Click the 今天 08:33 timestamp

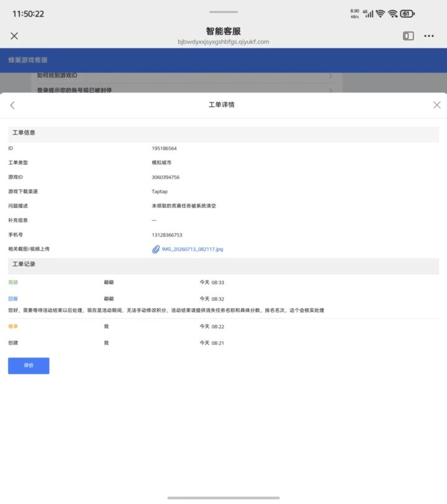click(212, 282)
